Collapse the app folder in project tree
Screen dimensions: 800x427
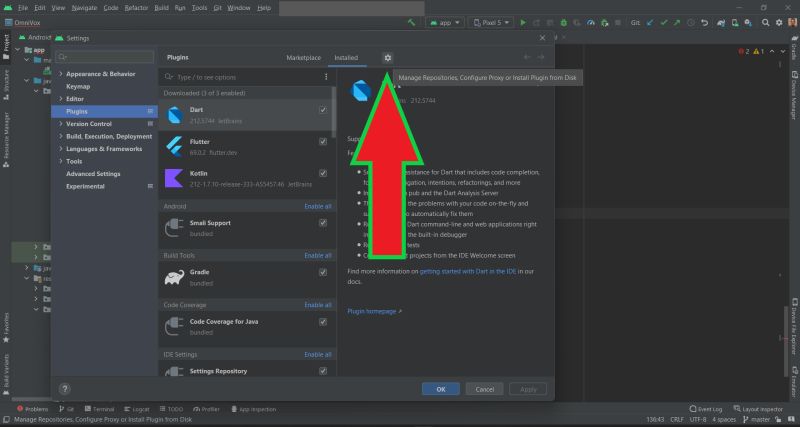(18, 50)
